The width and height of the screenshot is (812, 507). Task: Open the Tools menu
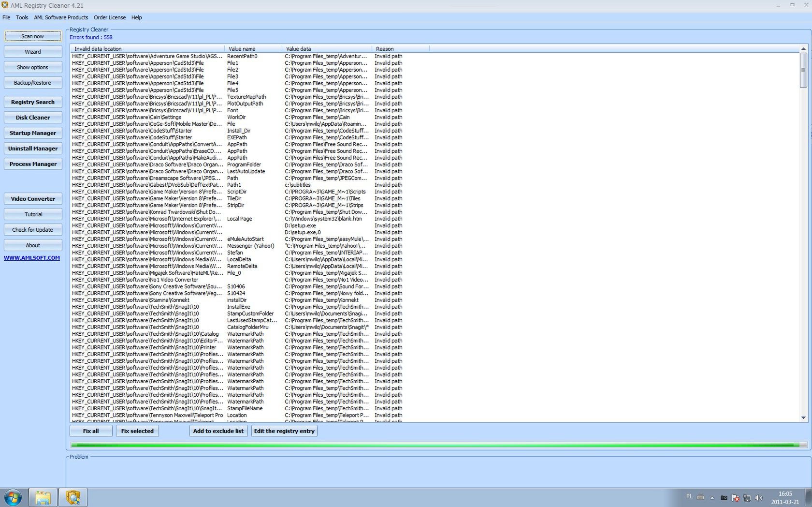coord(22,17)
